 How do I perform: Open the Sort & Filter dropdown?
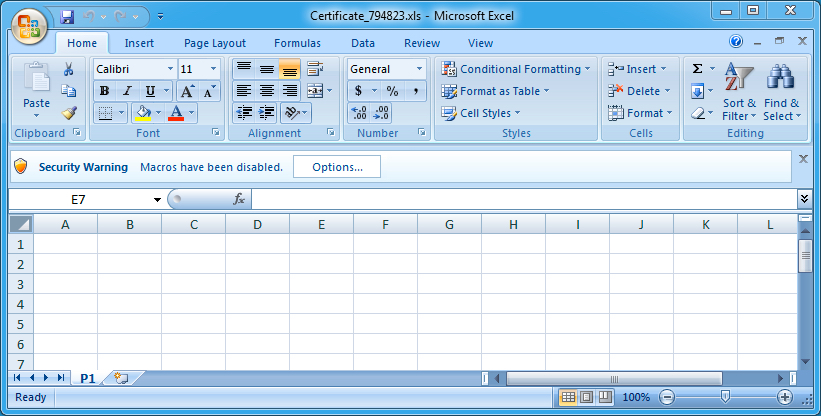click(739, 92)
